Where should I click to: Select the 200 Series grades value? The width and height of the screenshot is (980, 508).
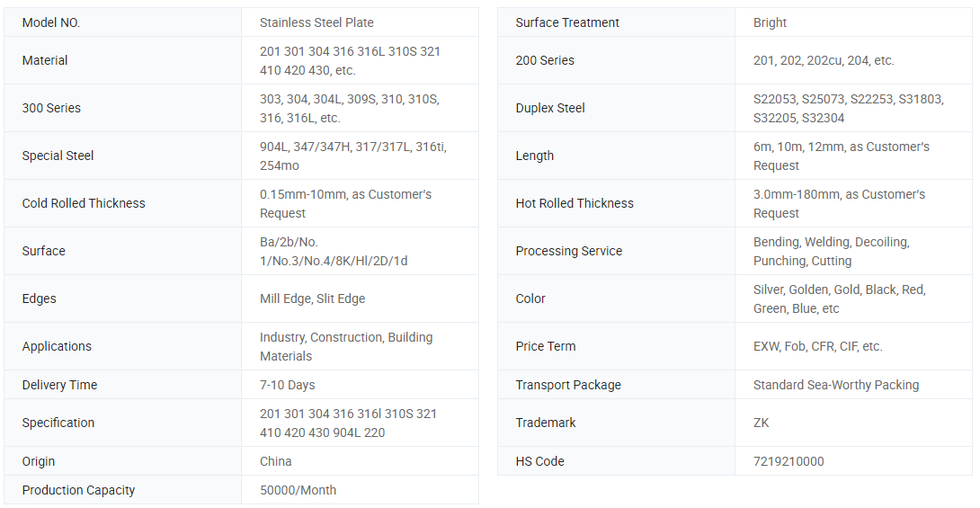824,60
